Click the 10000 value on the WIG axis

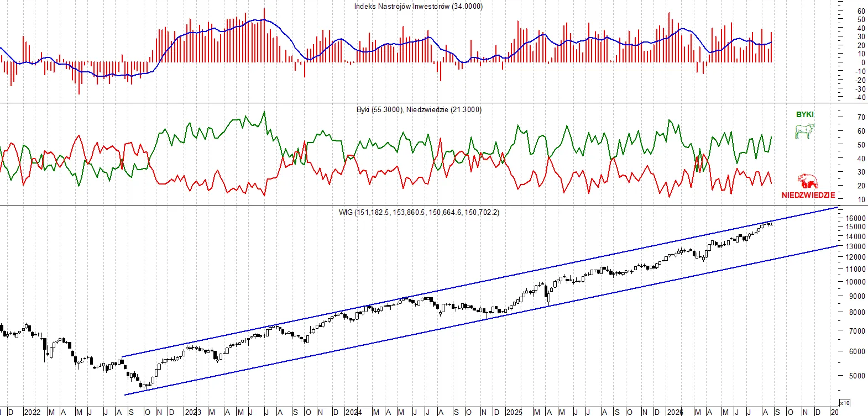tap(856, 282)
